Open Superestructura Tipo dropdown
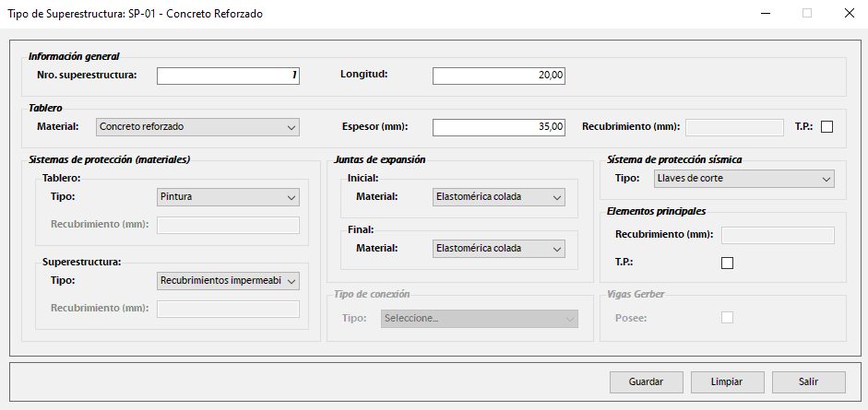 click(229, 280)
